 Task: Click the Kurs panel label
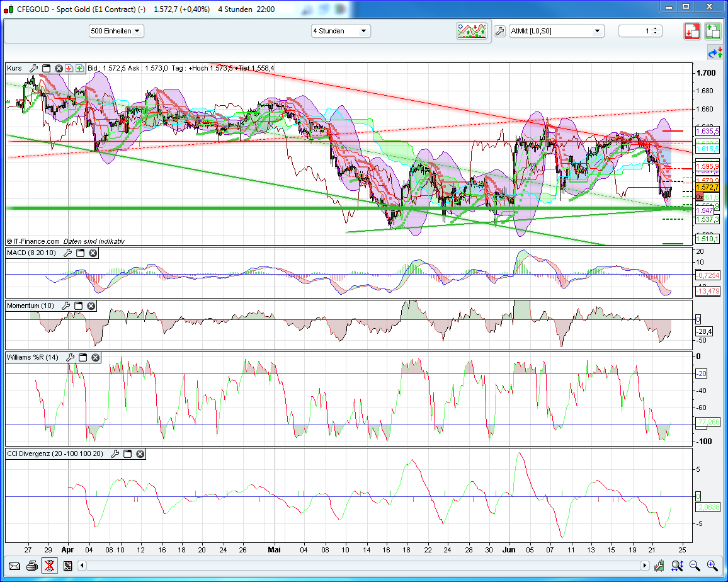pyautogui.click(x=15, y=68)
